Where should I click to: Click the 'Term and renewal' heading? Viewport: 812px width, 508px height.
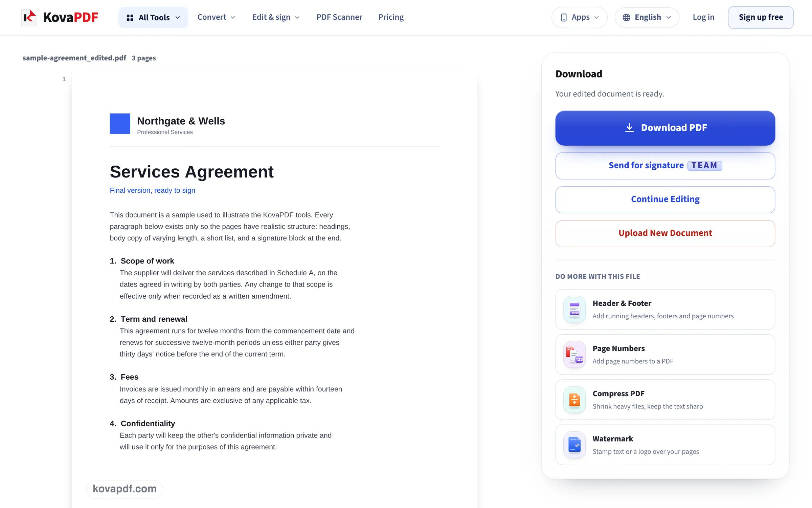pos(154,319)
